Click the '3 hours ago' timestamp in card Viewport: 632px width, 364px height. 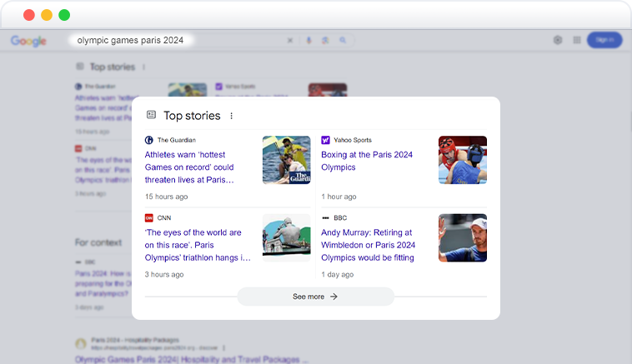click(x=164, y=274)
